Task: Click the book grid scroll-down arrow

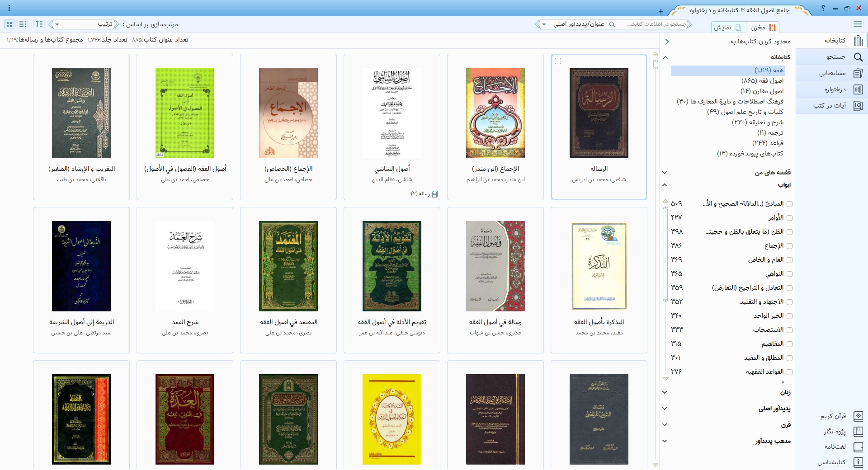Action: [655, 465]
